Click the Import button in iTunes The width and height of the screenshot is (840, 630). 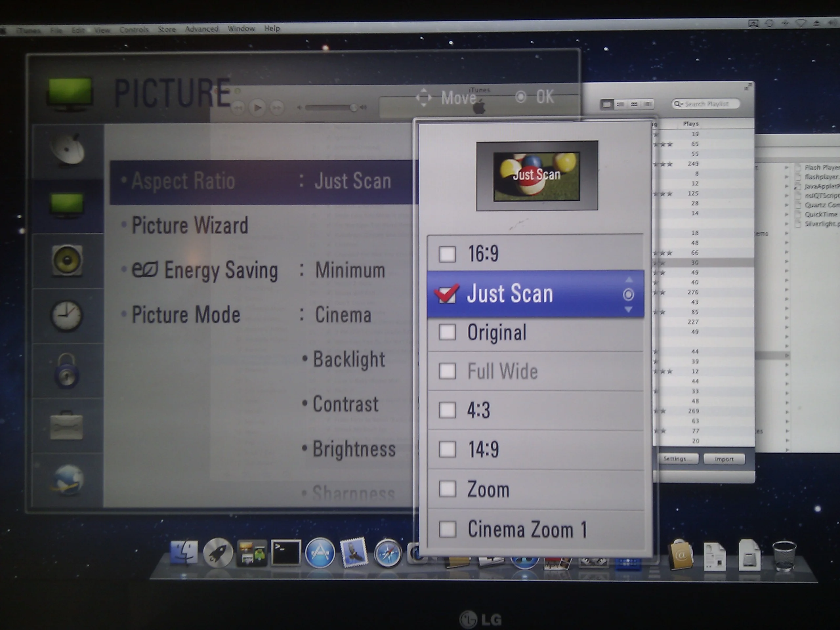coord(724,459)
